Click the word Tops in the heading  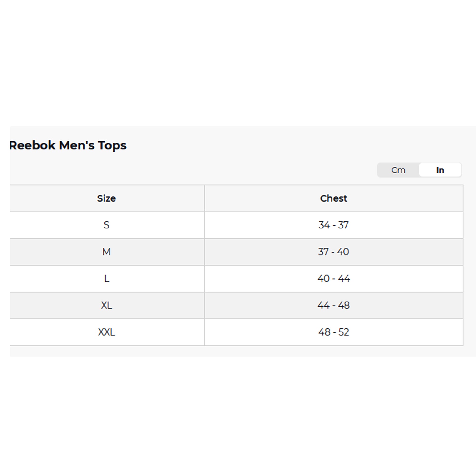point(112,146)
